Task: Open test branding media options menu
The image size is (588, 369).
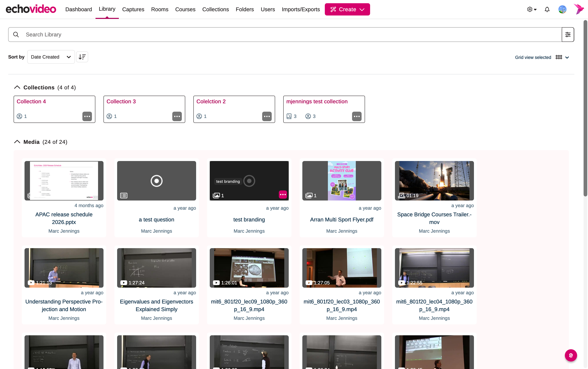Action: 283,195
